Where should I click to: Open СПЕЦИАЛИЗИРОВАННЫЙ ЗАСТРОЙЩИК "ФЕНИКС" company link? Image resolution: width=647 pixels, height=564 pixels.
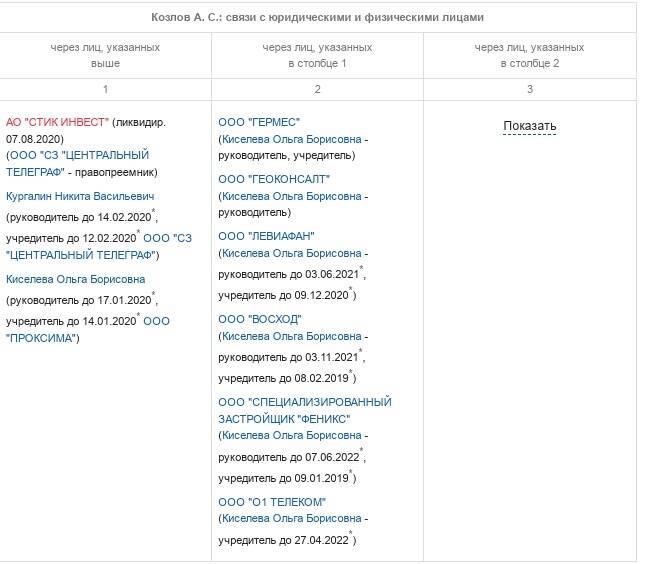point(304,410)
